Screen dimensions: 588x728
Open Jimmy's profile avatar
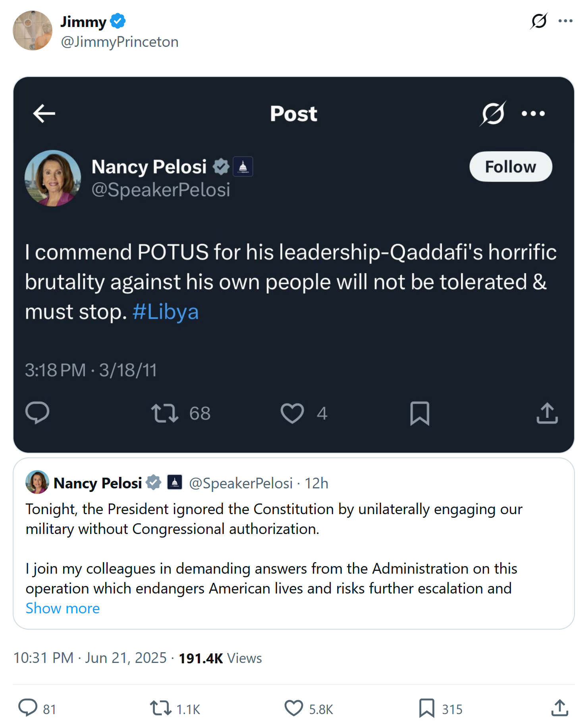point(33,31)
